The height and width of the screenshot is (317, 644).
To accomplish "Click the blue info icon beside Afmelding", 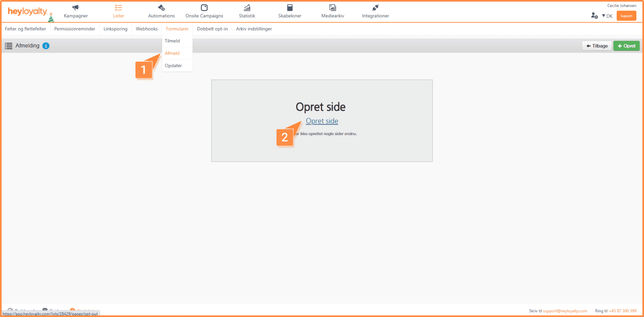I will click(46, 46).
